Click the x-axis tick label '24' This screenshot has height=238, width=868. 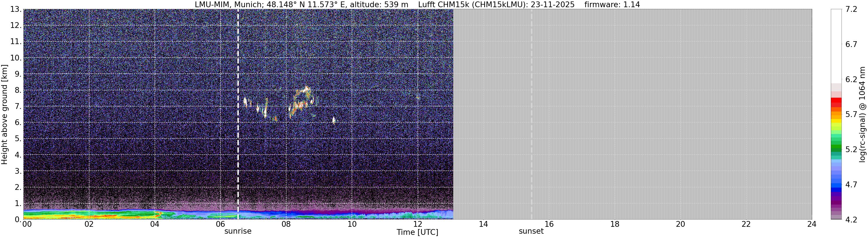(811, 224)
